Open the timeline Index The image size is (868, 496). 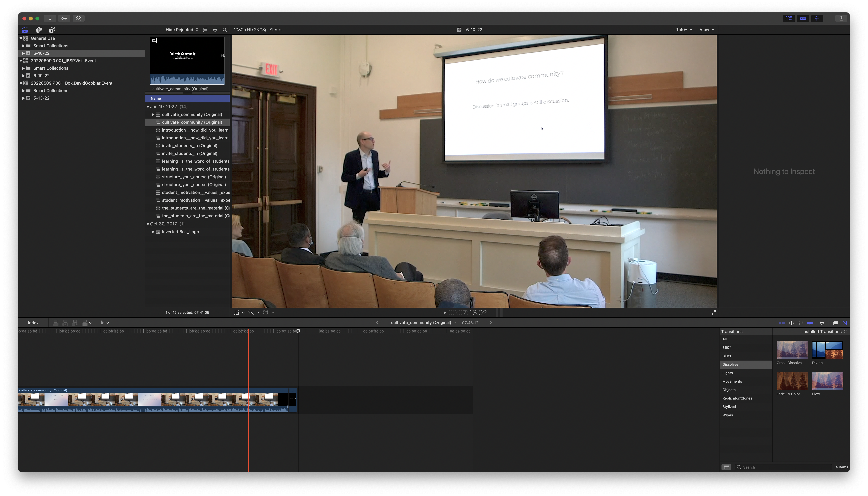[33, 323]
